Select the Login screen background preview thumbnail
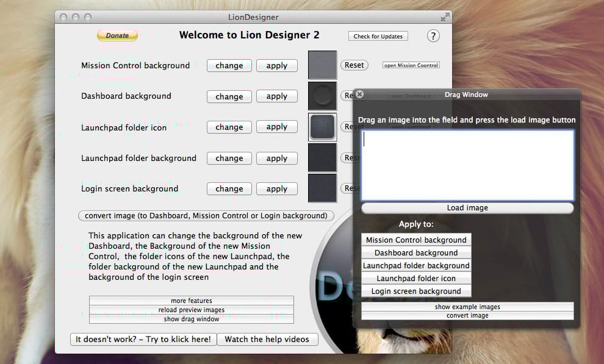Image resolution: width=604 pixels, height=364 pixels. [322, 188]
